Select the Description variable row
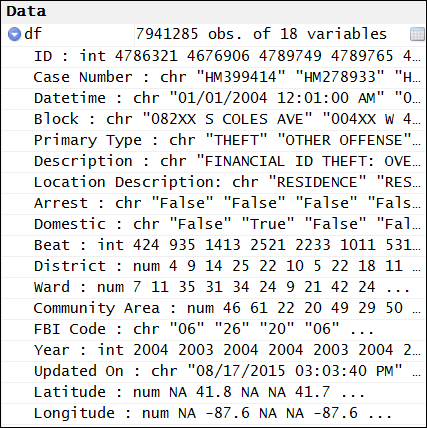The image size is (427, 428). click(213, 161)
